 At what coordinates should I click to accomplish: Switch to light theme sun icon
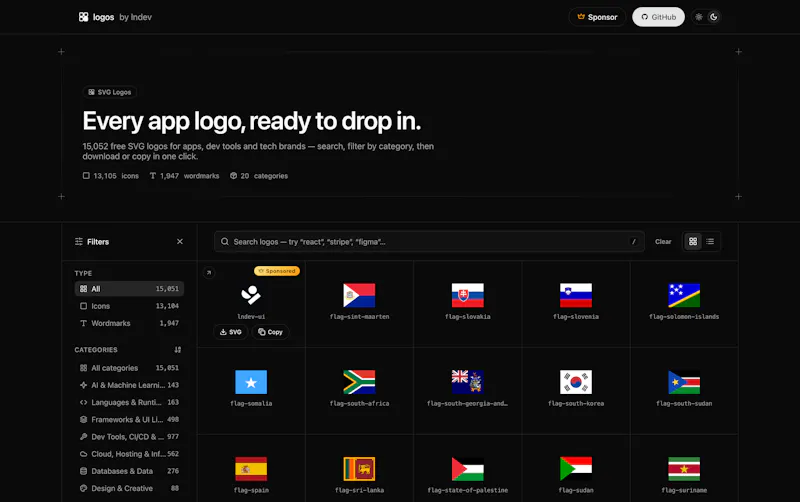click(699, 17)
